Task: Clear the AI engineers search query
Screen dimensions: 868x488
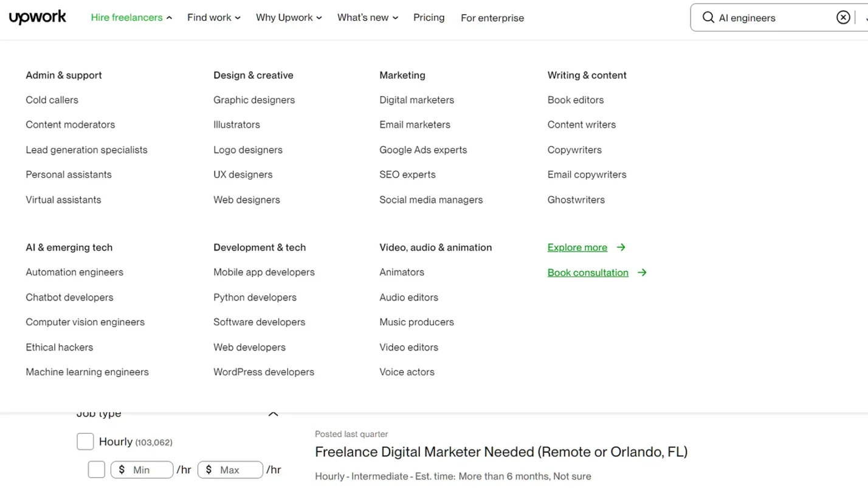Action: [843, 17]
